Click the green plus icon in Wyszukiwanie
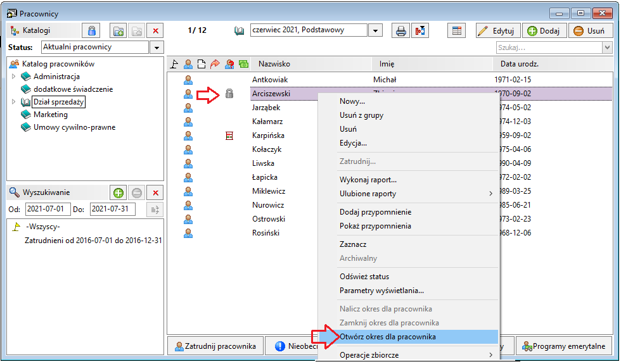The width and height of the screenshot is (621, 364). tap(118, 192)
